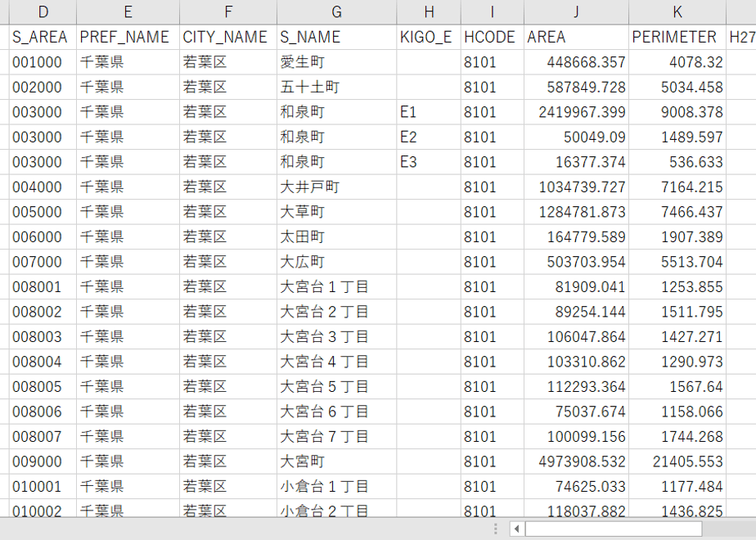Select column K header

(x=677, y=11)
